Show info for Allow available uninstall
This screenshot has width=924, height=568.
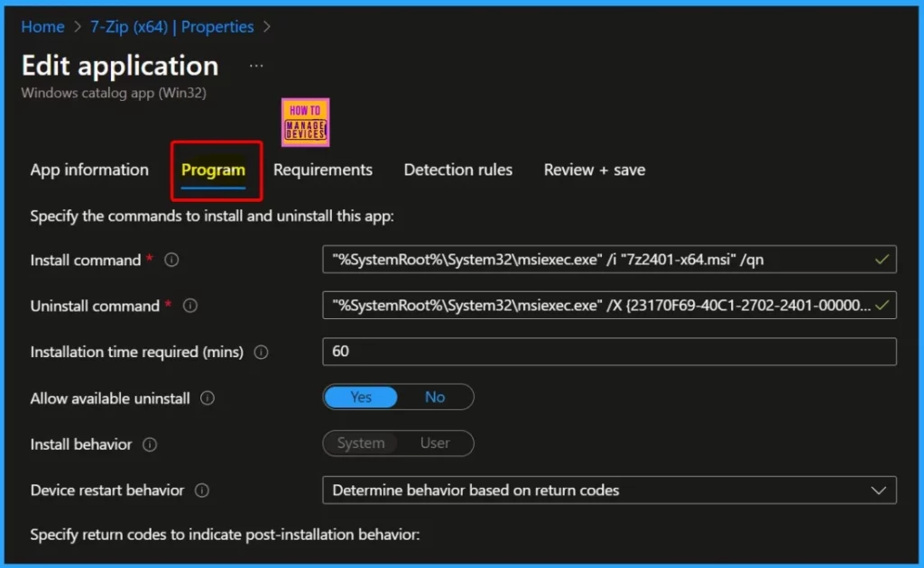(208, 398)
